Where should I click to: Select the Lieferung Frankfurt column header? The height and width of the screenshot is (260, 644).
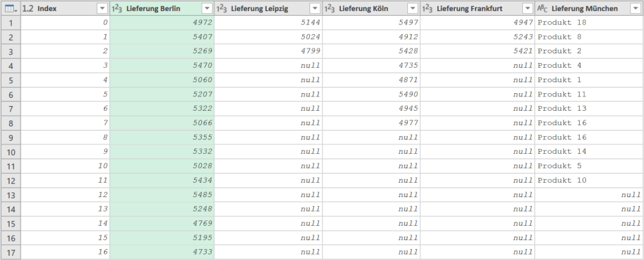tap(477, 9)
